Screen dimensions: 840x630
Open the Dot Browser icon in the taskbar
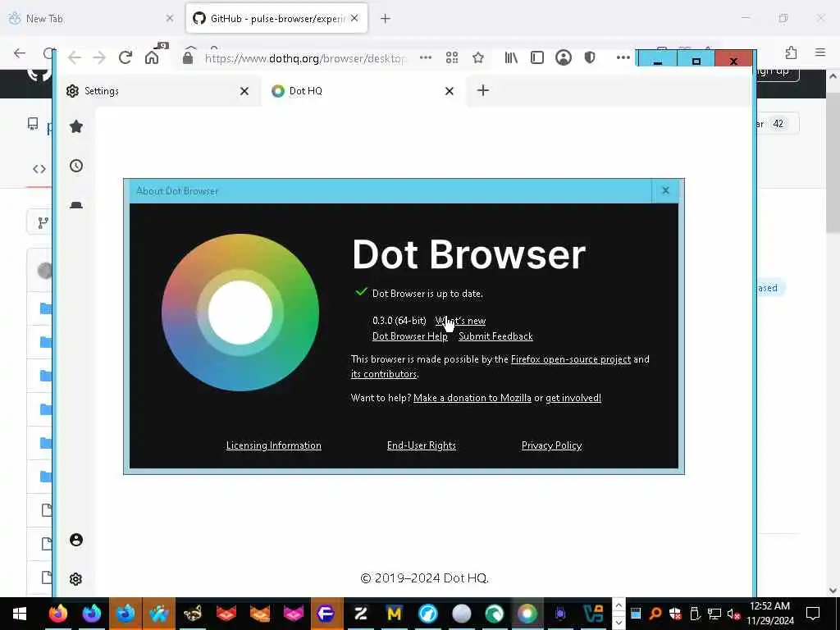(527, 614)
